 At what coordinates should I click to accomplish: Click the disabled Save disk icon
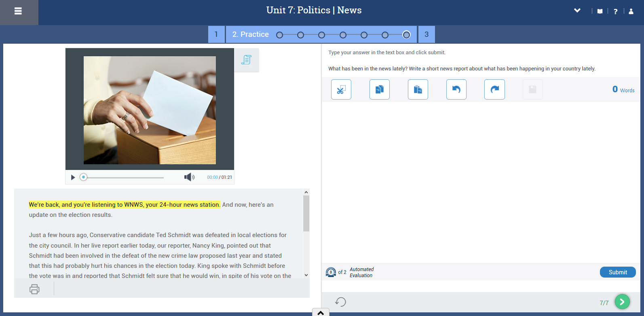pos(533,89)
